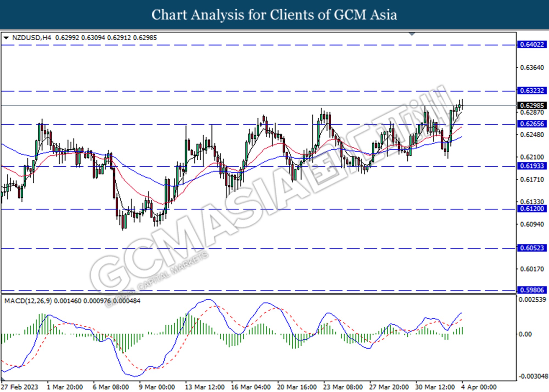The height and width of the screenshot is (392, 549).
Task: Click the 4 Apr 00:00 time label
Action: click(479, 387)
